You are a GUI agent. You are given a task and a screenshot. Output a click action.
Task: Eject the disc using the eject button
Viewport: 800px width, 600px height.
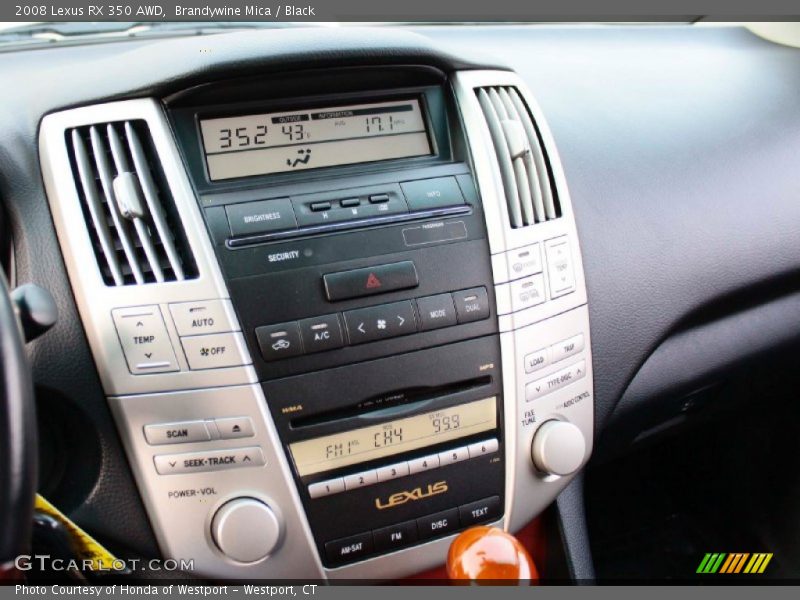(x=235, y=429)
